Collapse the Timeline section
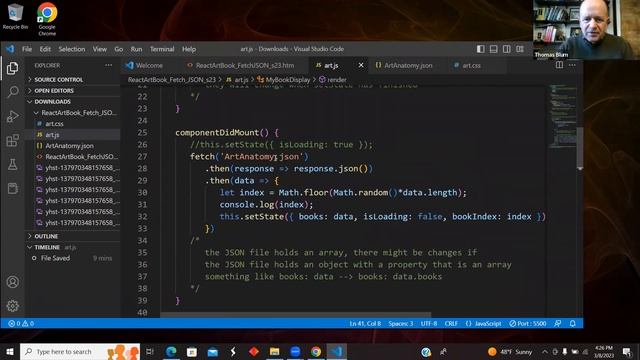This screenshot has width=640, height=360. (73, 247)
